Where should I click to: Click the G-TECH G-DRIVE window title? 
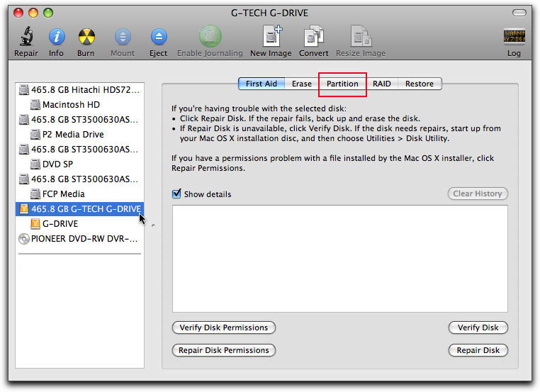pos(270,13)
